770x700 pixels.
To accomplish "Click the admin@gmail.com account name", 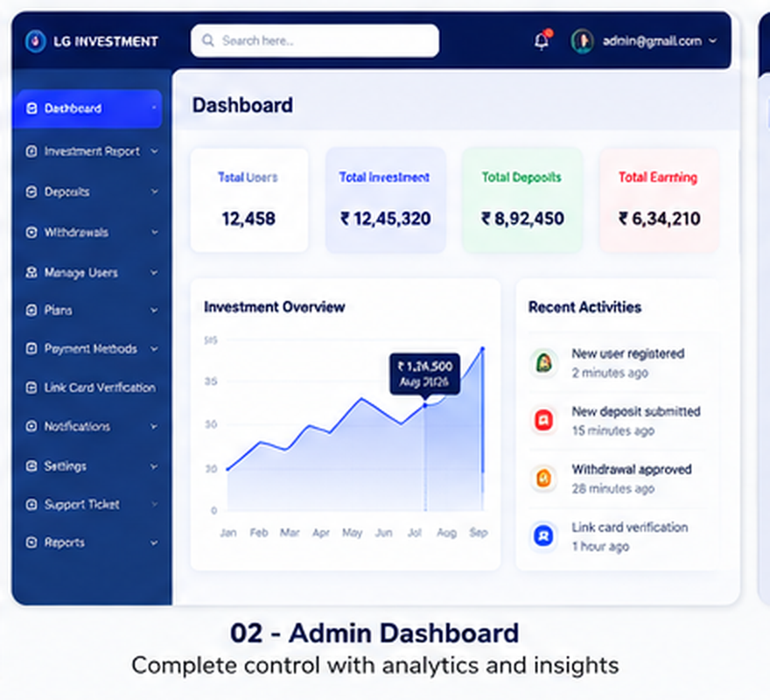I will click(x=652, y=41).
